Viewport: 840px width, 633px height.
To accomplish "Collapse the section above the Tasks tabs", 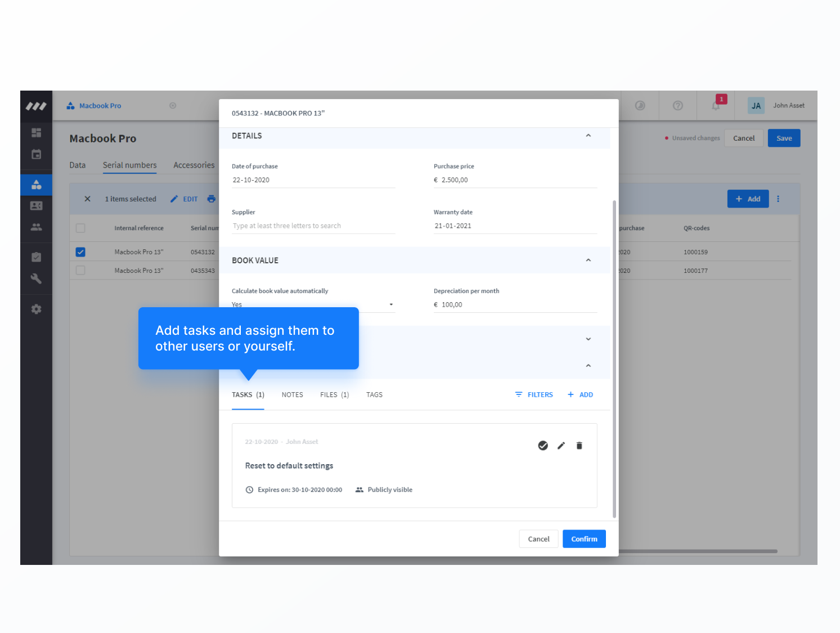I will pos(589,366).
